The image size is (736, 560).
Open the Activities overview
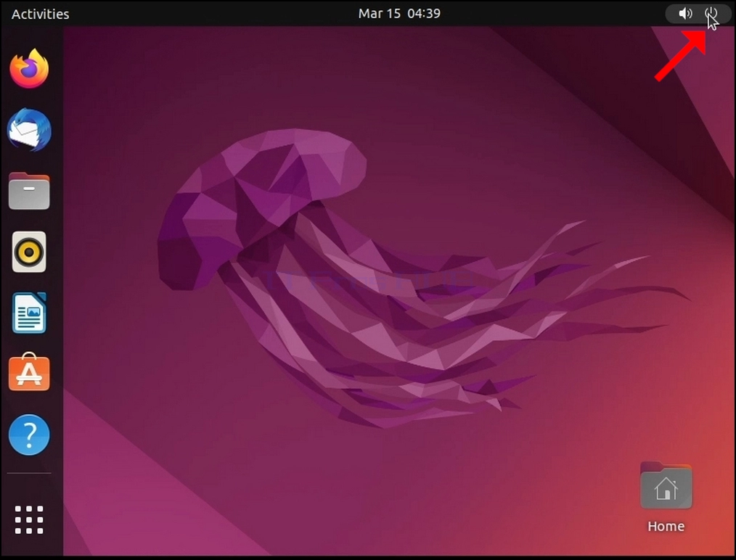pos(41,14)
